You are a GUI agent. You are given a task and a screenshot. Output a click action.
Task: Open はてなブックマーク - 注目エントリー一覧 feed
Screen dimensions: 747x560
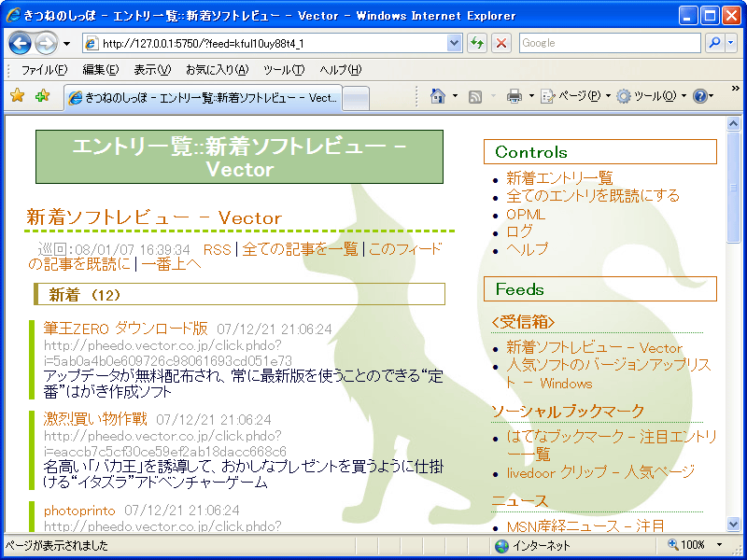[612, 445]
